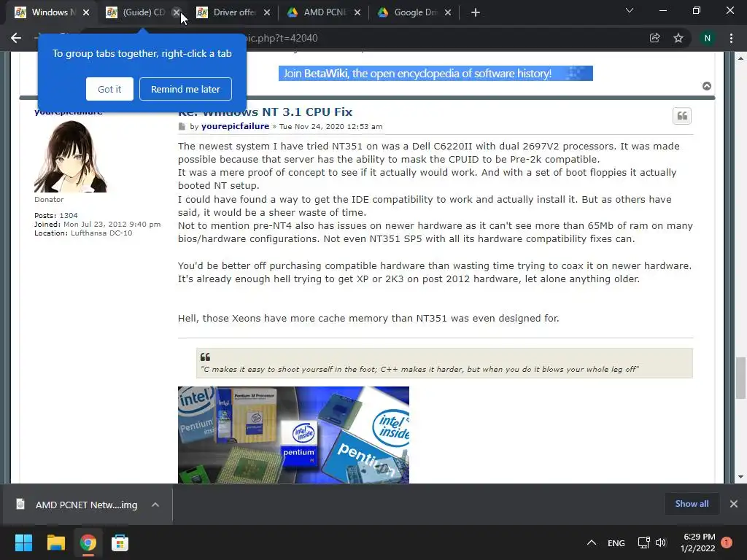
Task: Share this page icon
Action: pos(655,38)
